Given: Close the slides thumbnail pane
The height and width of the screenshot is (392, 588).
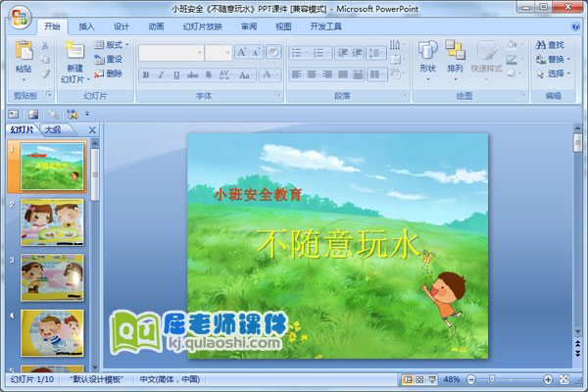Looking at the screenshot, I should pos(92,130).
